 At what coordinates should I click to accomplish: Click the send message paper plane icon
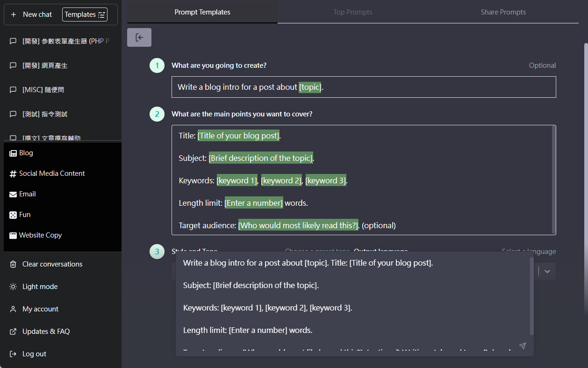pyautogui.click(x=523, y=346)
